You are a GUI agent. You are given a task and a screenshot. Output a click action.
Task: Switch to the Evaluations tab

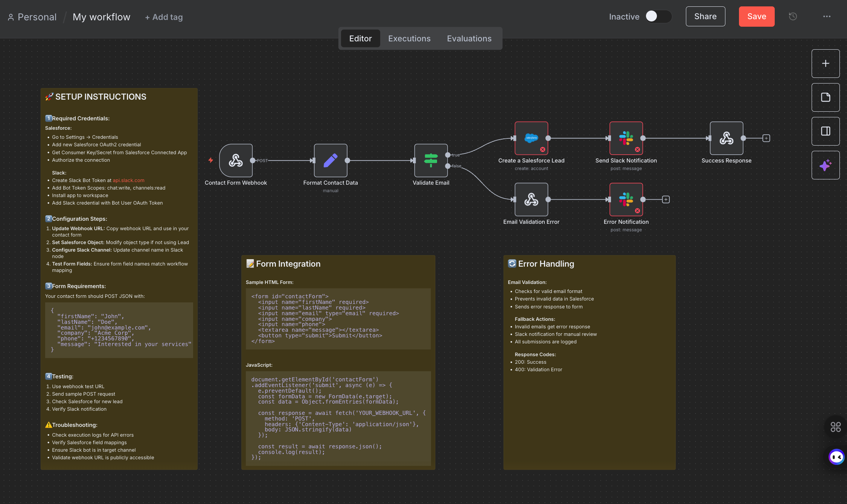pos(469,38)
